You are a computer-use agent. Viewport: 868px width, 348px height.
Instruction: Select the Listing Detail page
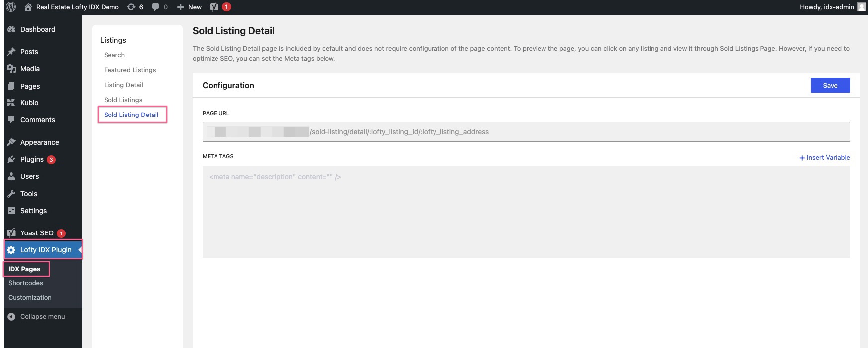(123, 85)
